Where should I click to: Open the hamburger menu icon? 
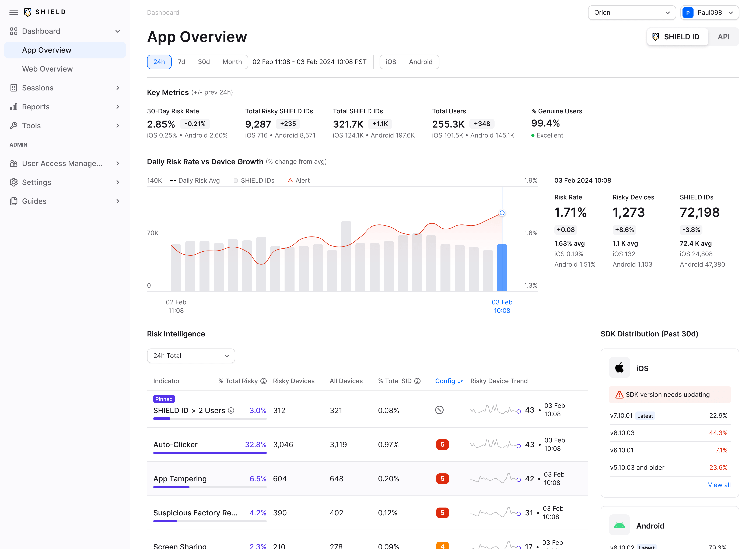tap(14, 12)
